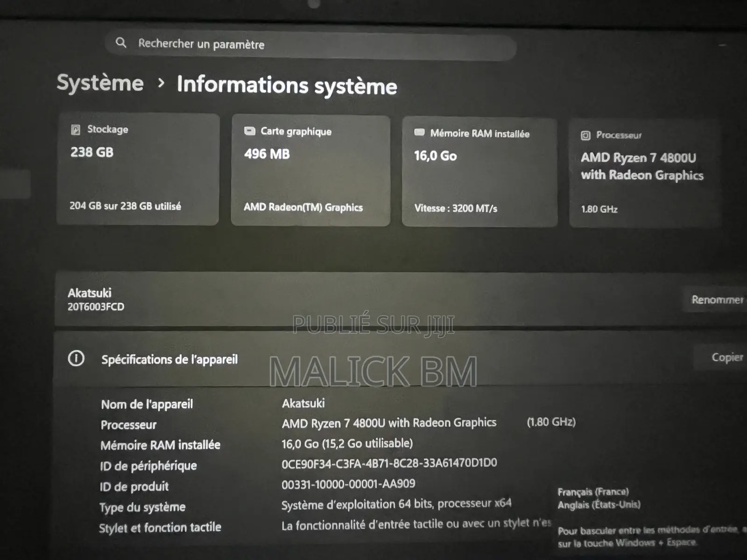Select the 'Type du système' label

pyautogui.click(x=142, y=507)
